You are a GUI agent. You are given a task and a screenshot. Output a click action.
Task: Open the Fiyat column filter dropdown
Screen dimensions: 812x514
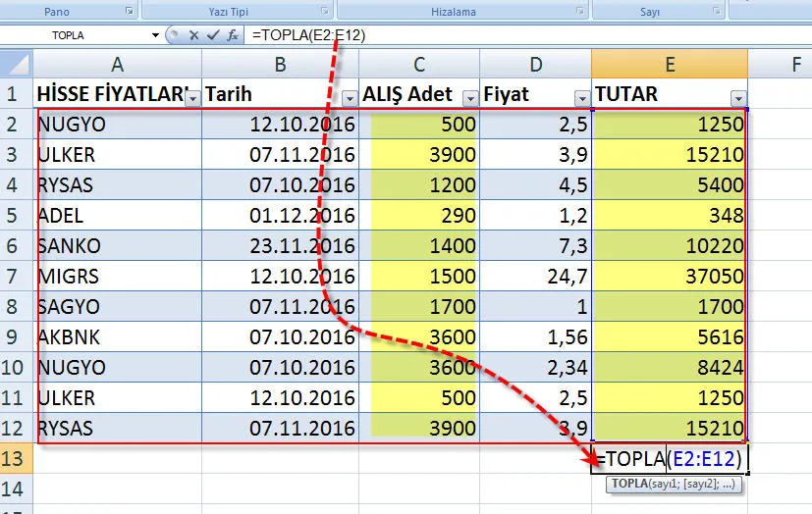[x=582, y=97]
